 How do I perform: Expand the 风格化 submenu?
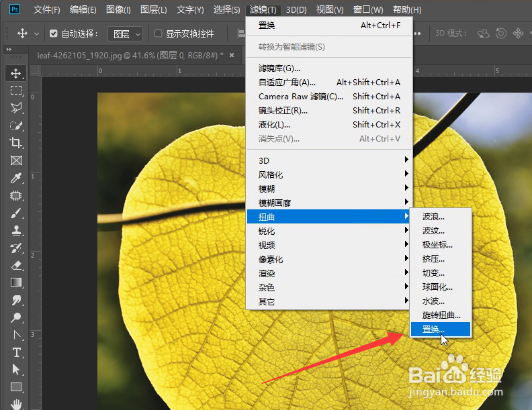point(328,174)
